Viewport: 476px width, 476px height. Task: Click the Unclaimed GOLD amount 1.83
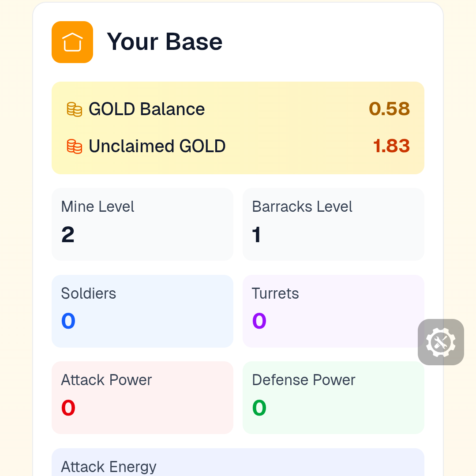[391, 146]
